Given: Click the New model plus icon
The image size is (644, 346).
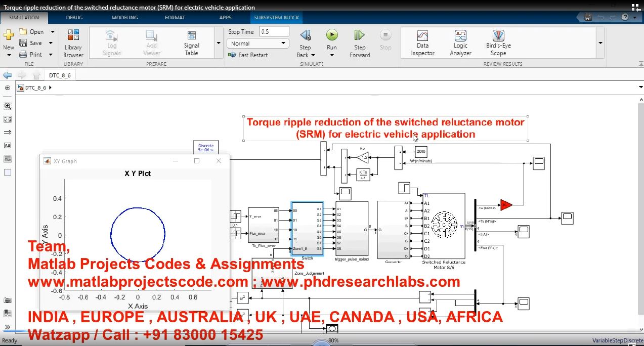Looking at the screenshot, I should (9, 34).
